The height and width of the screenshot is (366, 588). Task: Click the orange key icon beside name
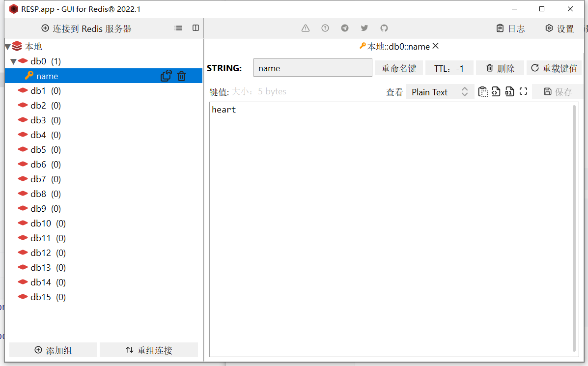(29, 75)
